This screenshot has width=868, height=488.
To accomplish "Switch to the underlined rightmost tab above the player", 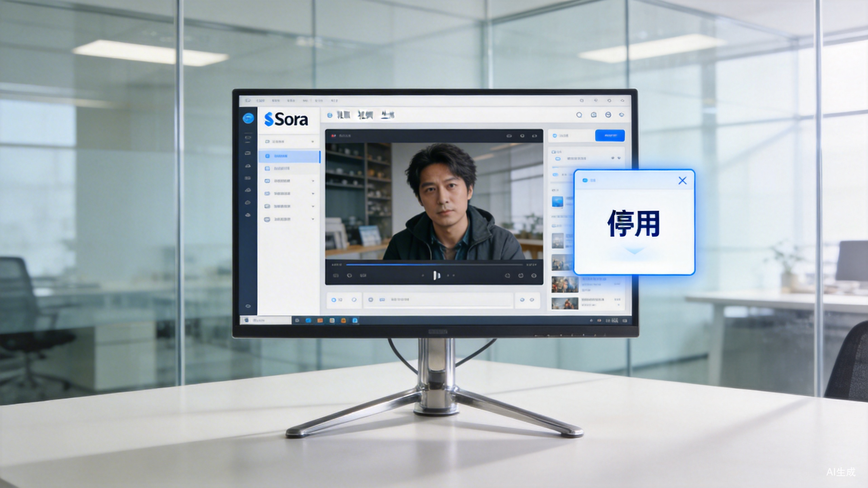I will click(x=387, y=115).
